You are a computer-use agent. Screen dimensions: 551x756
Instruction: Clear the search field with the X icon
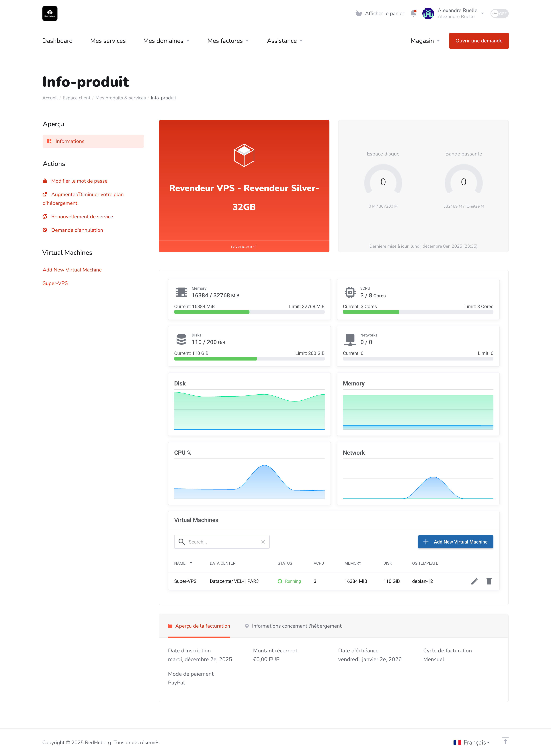[263, 542]
